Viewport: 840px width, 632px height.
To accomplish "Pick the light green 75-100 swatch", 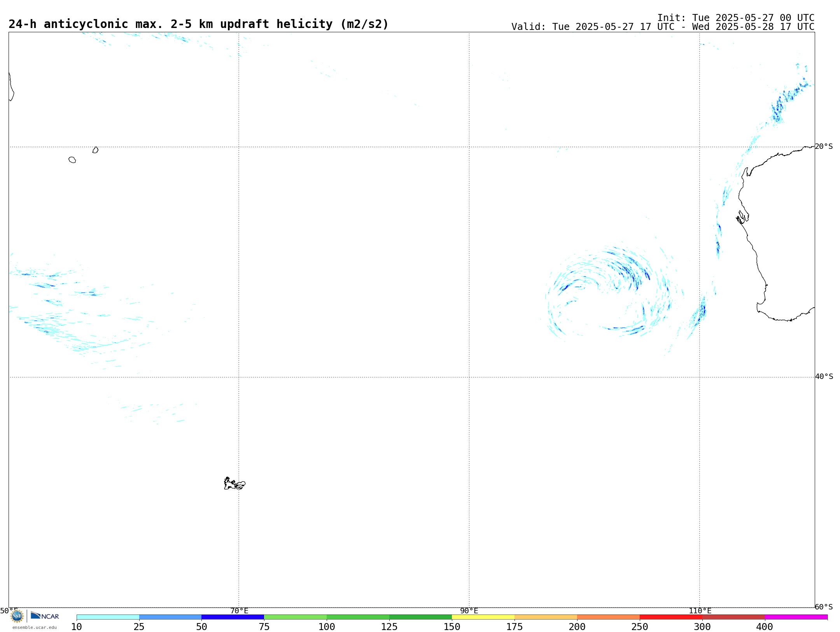I will coord(296,617).
